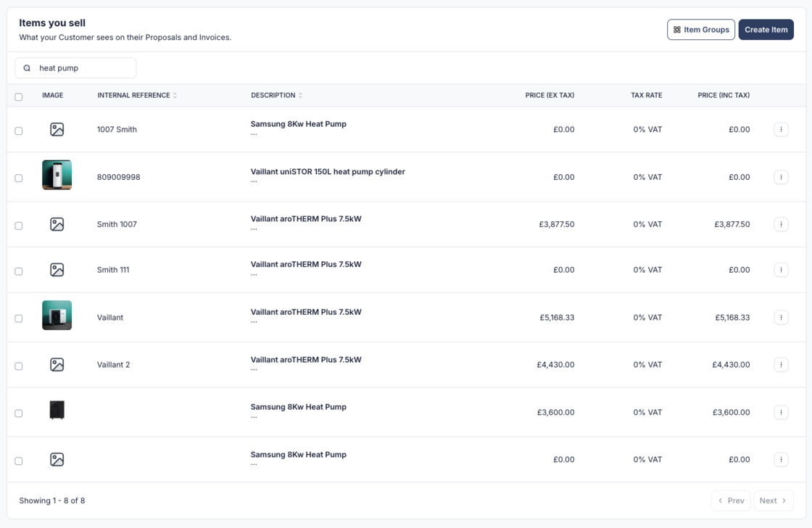
Task: Click the placeholder image icon for Smith 111
Action: pyautogui.click(x=57, y=270)
